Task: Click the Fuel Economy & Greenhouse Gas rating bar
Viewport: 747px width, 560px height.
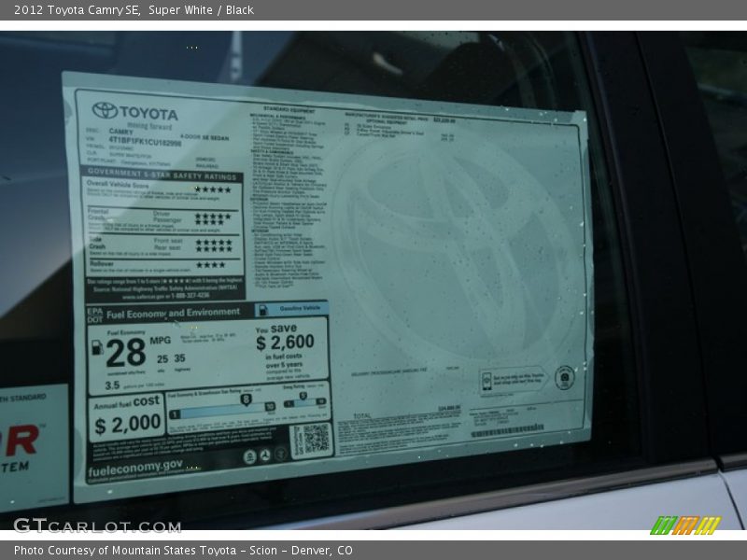Action: 222,409
